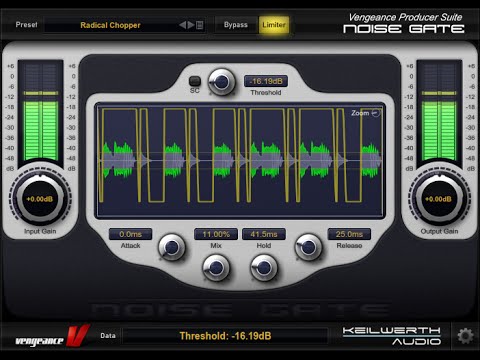Click the Release knob

308,247
